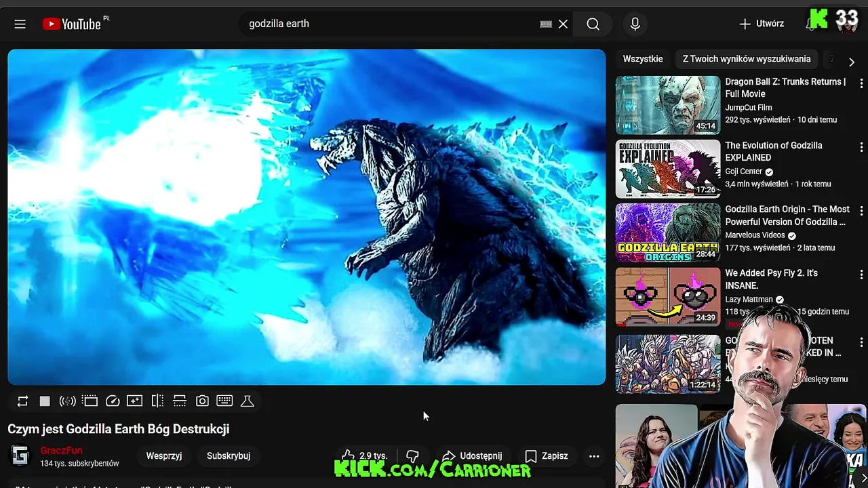Click the flask experiments icon

pos(248,401)
